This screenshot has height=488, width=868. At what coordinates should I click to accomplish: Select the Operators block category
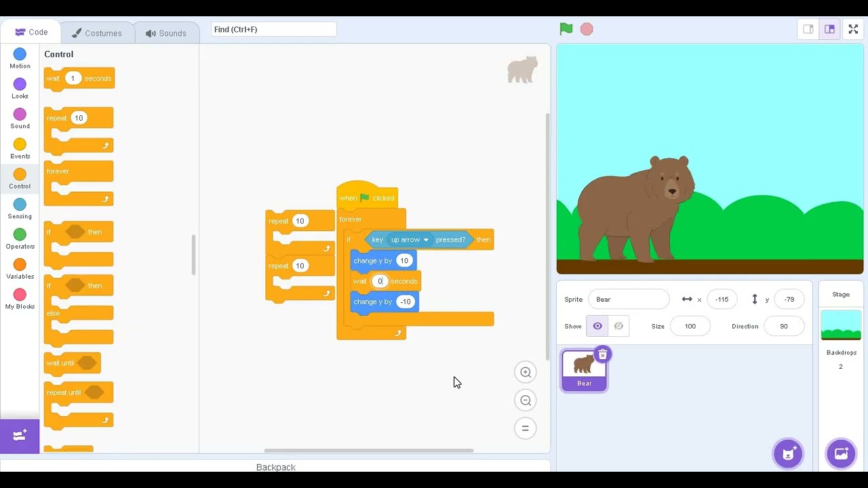click(x=20, y=239)
